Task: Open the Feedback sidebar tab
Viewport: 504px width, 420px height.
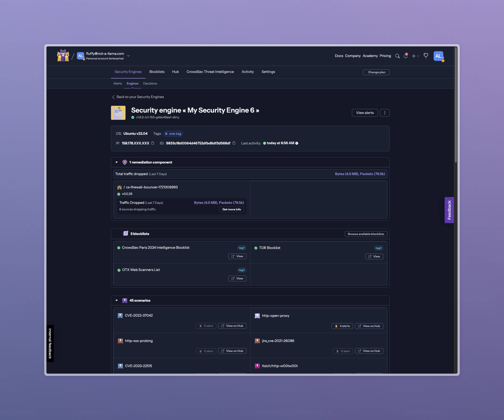Action: pos(449,210)
